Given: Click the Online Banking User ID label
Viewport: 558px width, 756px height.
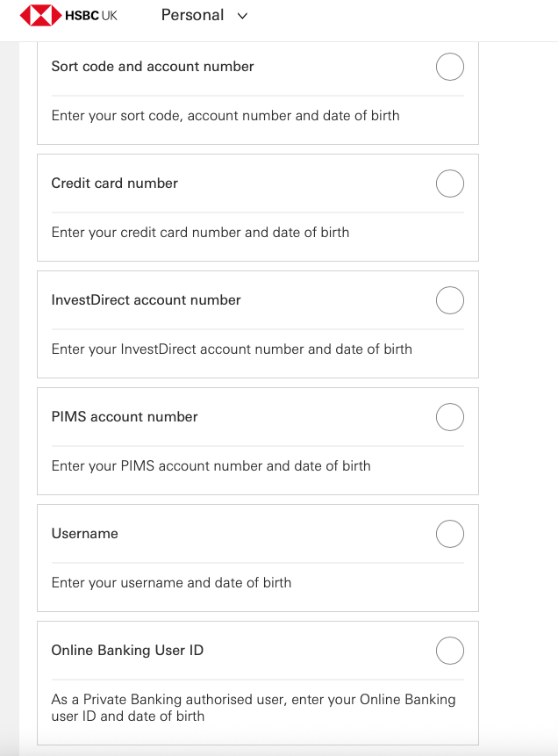Looking at the screenshot, I should coord(127,651).
